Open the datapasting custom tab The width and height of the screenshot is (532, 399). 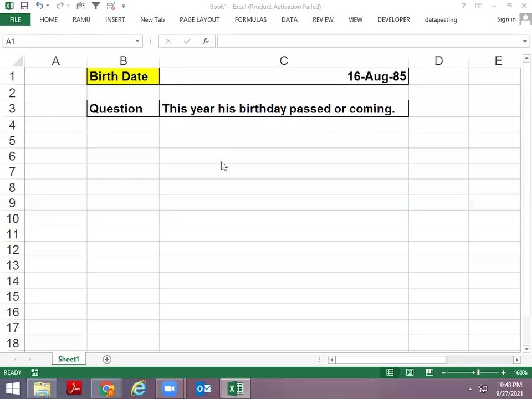tap(441, 20)
